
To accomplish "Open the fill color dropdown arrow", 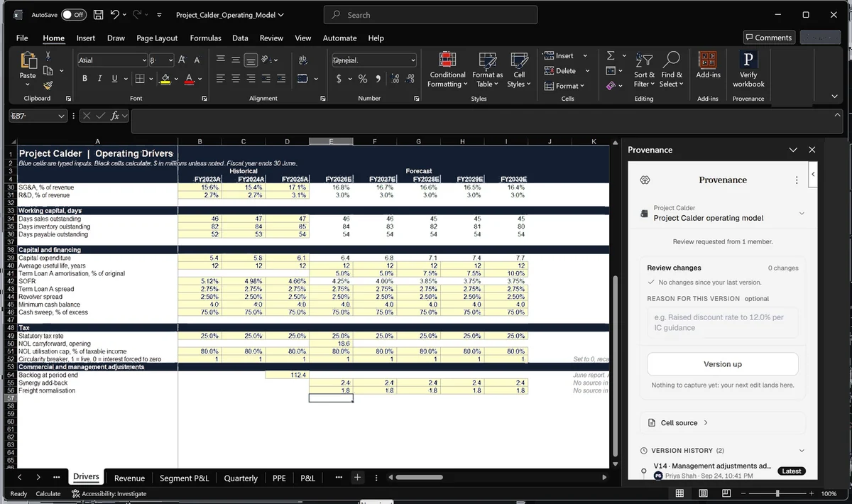I will (175, 79).
